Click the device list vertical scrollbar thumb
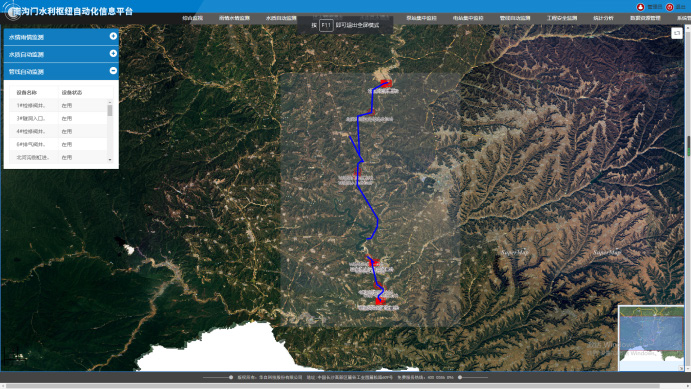 click(x=110, y=111)
